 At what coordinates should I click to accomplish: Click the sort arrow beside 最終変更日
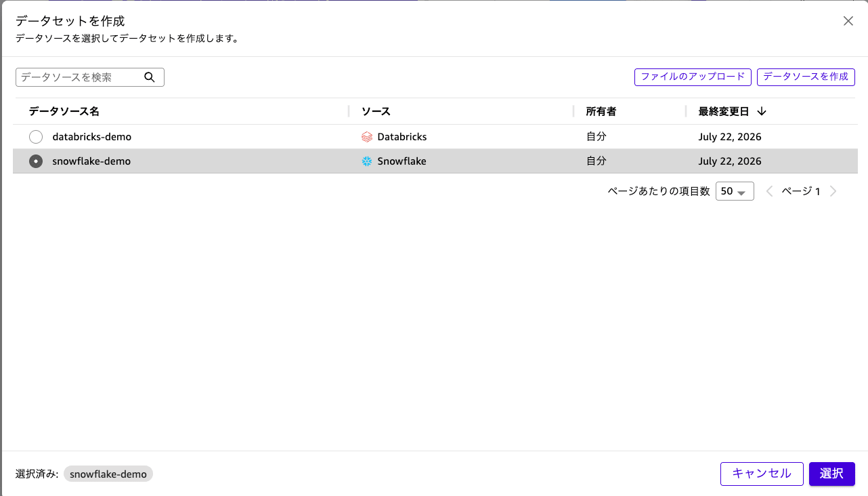point(762,111)
